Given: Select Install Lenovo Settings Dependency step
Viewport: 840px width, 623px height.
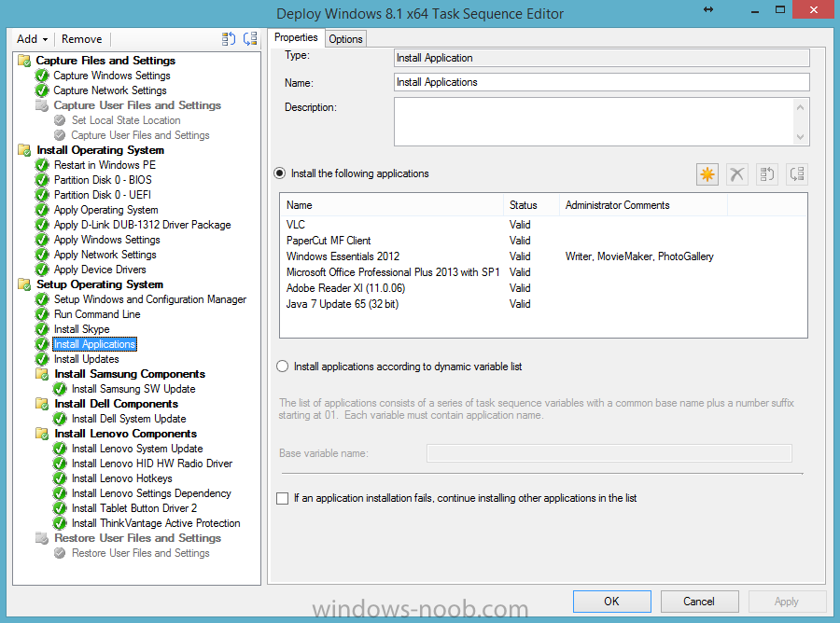Looking at the screenshot, I should [x=151, y=493].
